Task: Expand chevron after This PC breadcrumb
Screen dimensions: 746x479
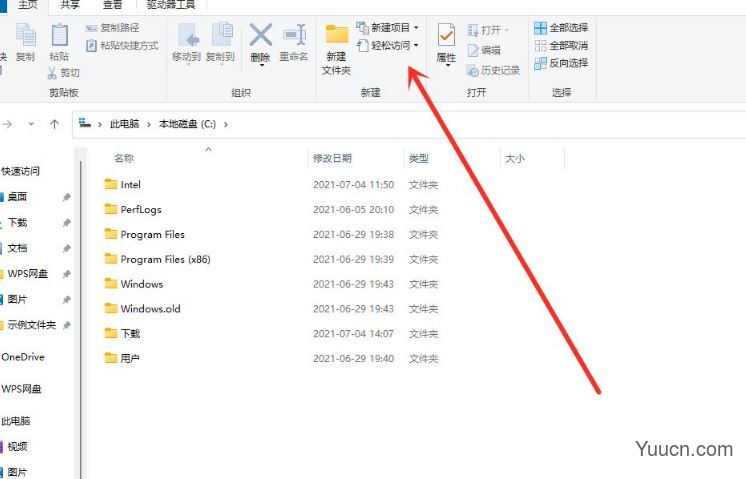Action: point(149,124)
